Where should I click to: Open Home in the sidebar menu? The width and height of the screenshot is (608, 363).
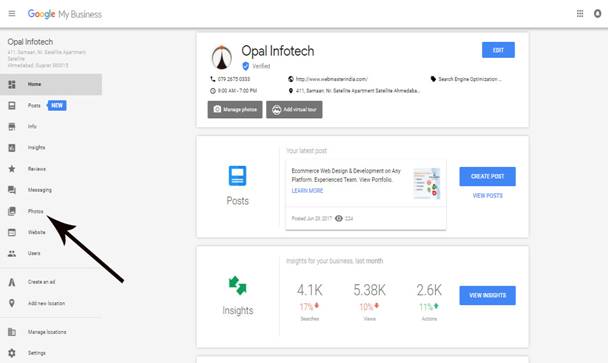tap(51, 84)
